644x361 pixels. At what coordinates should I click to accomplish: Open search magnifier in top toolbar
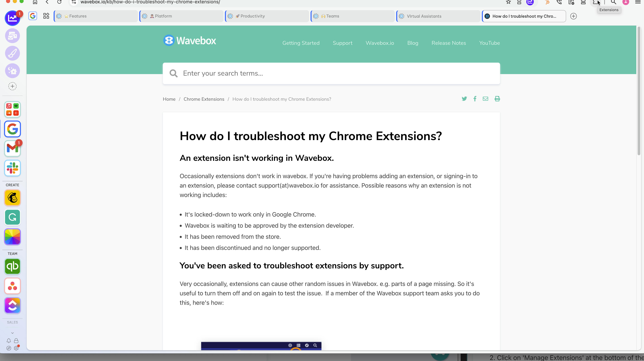pos(613,2)
